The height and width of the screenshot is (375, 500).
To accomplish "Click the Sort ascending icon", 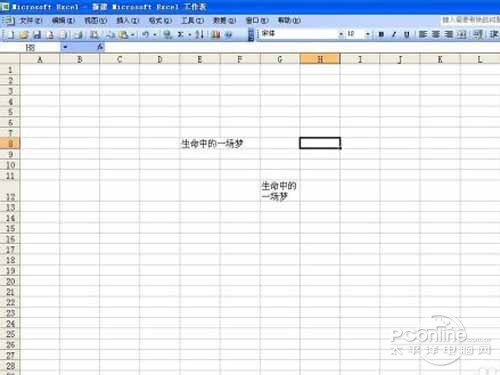I will pos(199,34).
